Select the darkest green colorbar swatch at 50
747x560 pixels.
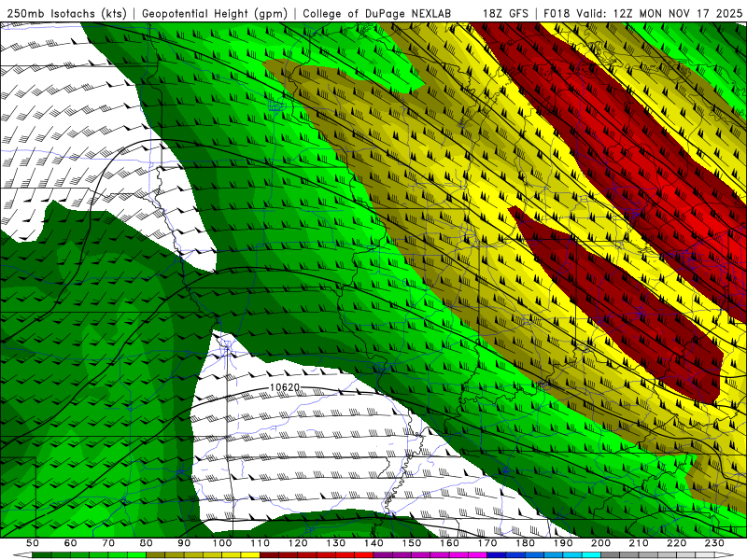tap(42, 554)
